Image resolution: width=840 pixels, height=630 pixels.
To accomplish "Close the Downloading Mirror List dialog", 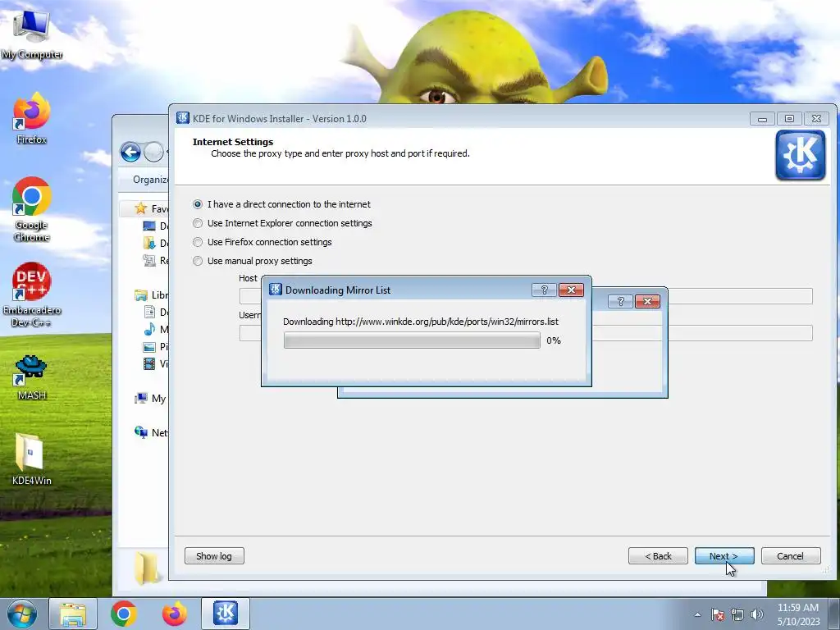I will (x=571, y=290).
